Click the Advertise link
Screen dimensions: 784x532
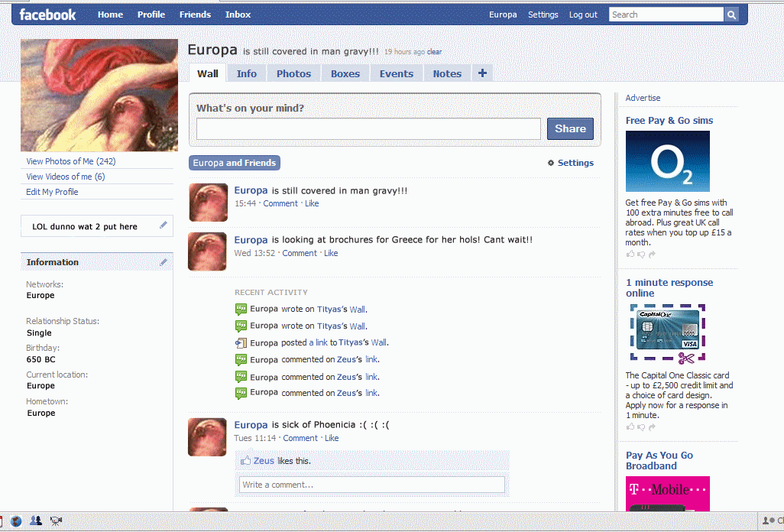tap(643, 98)
